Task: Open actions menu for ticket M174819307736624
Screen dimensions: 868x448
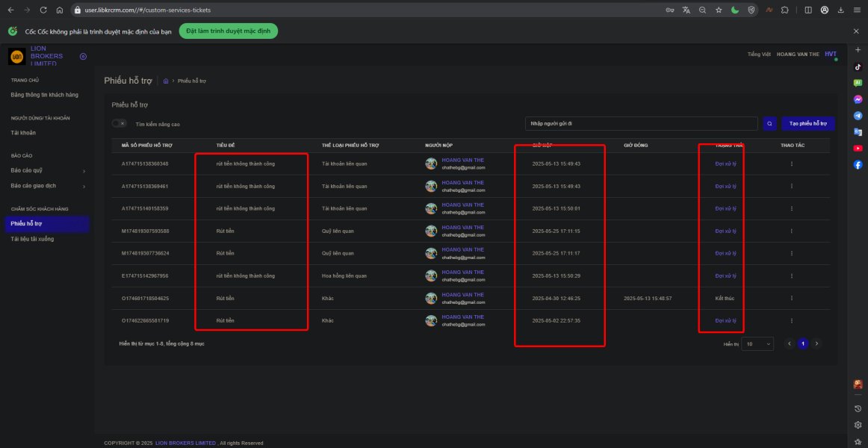Action: 792,253
